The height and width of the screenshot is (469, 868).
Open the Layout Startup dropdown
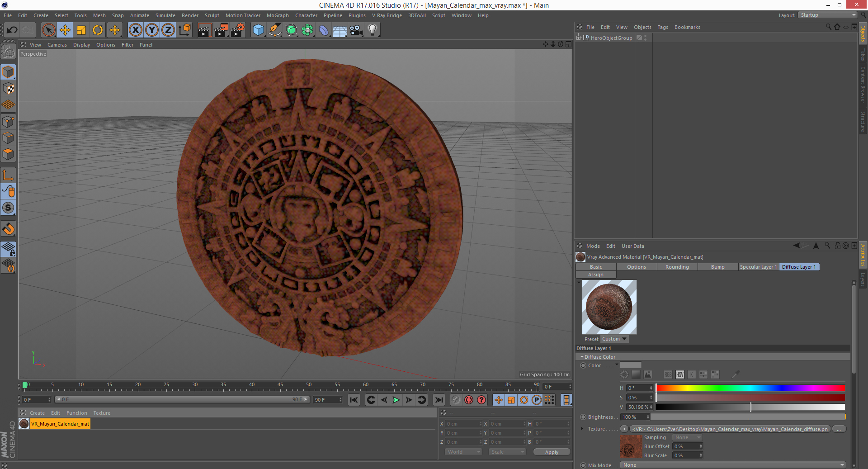point(827,15)
